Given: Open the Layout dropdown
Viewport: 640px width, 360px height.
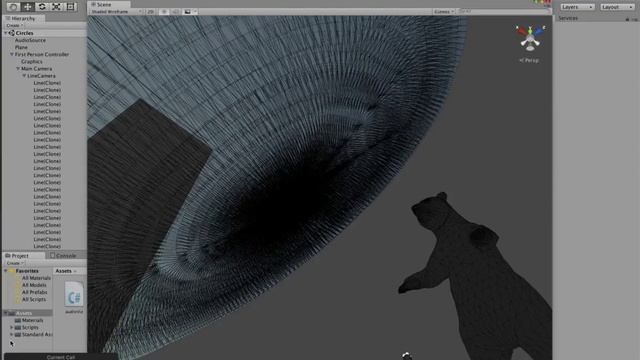Looking at the screenshot, I should pos(617,7).
